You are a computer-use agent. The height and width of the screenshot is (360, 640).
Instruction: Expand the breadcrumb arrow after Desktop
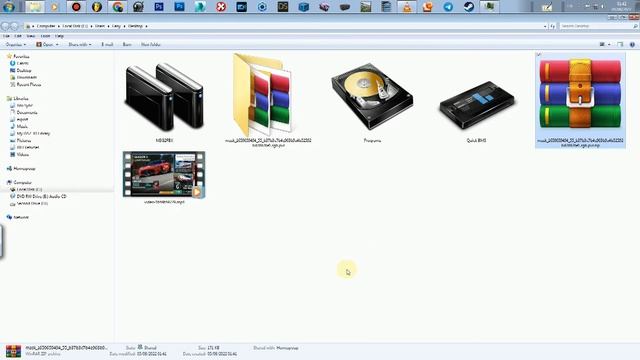click(x=146, y=26)
